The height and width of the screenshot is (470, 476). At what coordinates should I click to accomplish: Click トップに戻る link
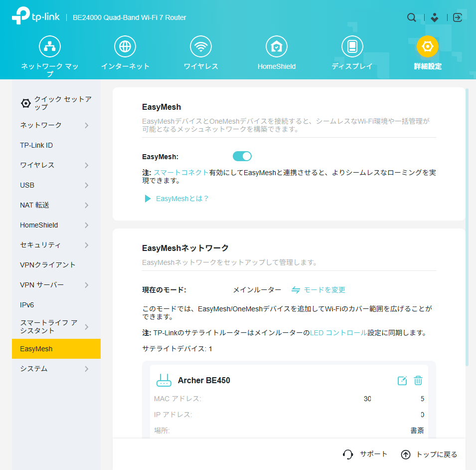pos(437,455)
